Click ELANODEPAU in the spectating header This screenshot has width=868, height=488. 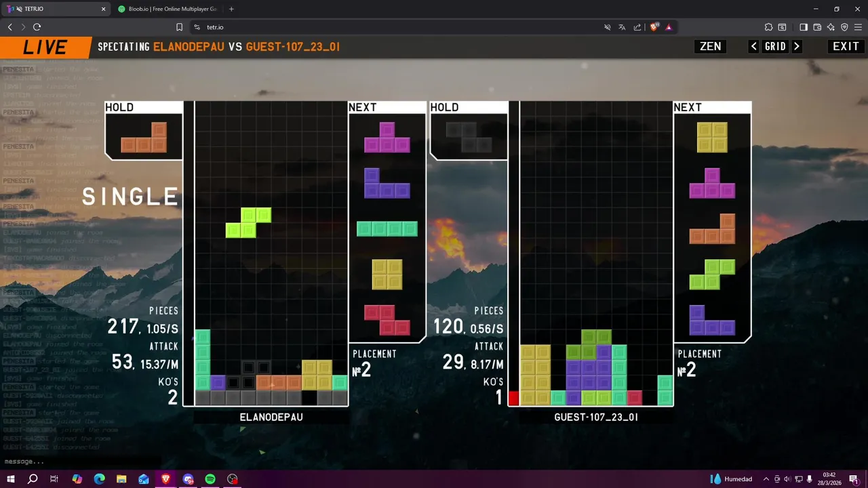pos(189,47)
